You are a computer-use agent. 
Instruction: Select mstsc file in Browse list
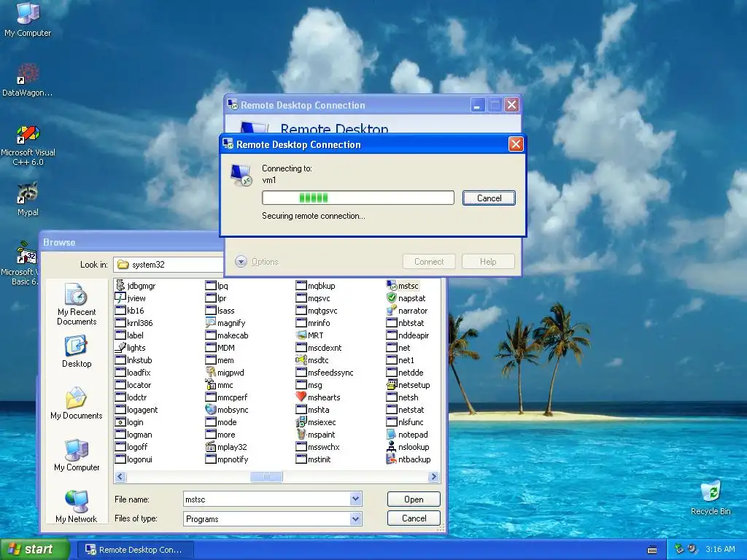coord(403,286)
